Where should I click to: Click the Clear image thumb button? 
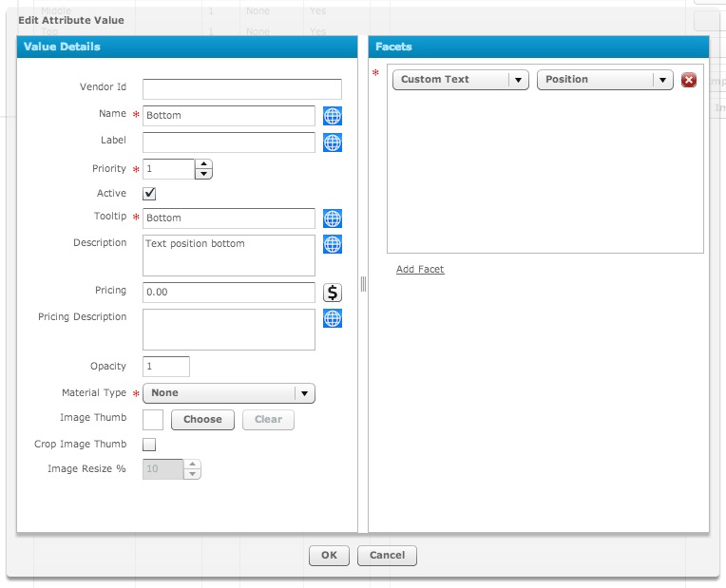click(x=268, y=420)
